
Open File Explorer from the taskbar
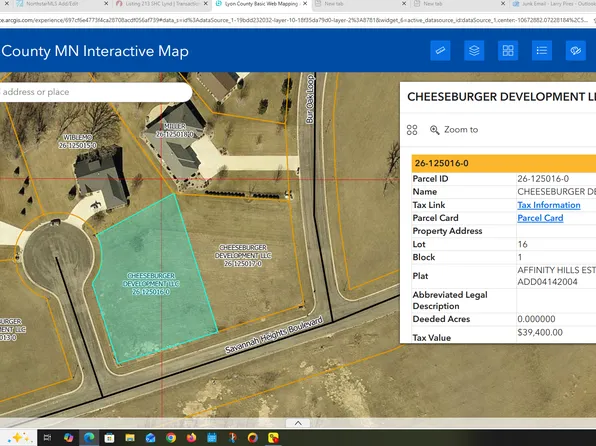click(x=130, y=438)
